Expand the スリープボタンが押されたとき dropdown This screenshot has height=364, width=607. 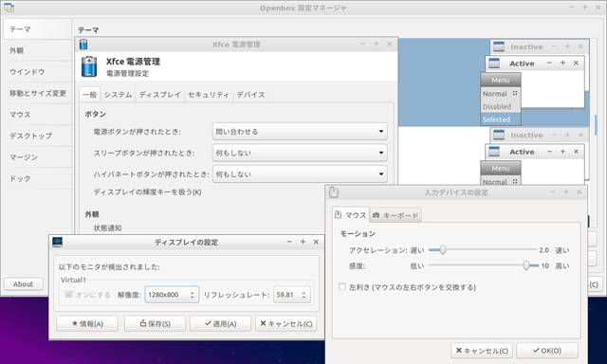pyautogui.click(x=300, y=153)
